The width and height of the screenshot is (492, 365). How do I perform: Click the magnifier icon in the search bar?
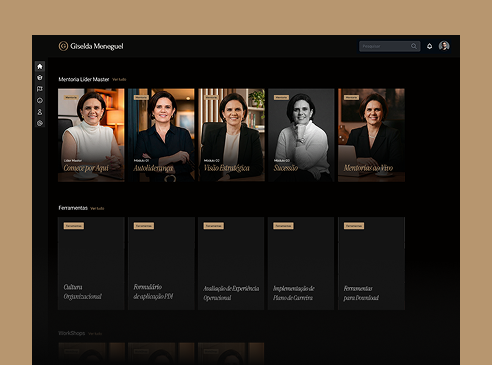click(x=414, y=46)
